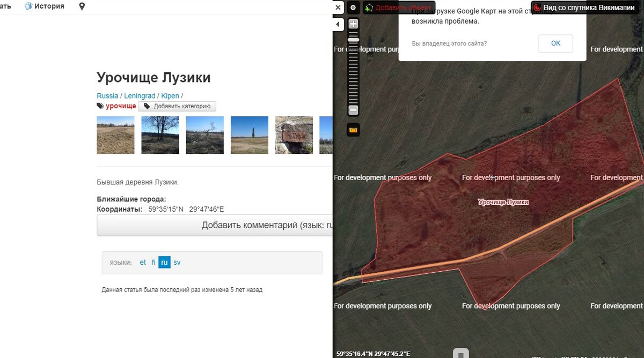Viewport: 644px width, 358px height.
Task: Open the Kipen breadcrumb link
Action: (170, 95)
